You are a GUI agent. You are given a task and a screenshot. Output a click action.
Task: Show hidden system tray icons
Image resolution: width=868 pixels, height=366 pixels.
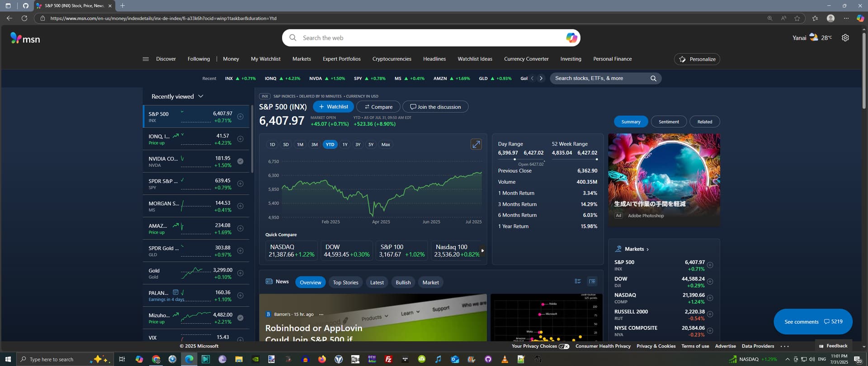click(x=787, y=359)
